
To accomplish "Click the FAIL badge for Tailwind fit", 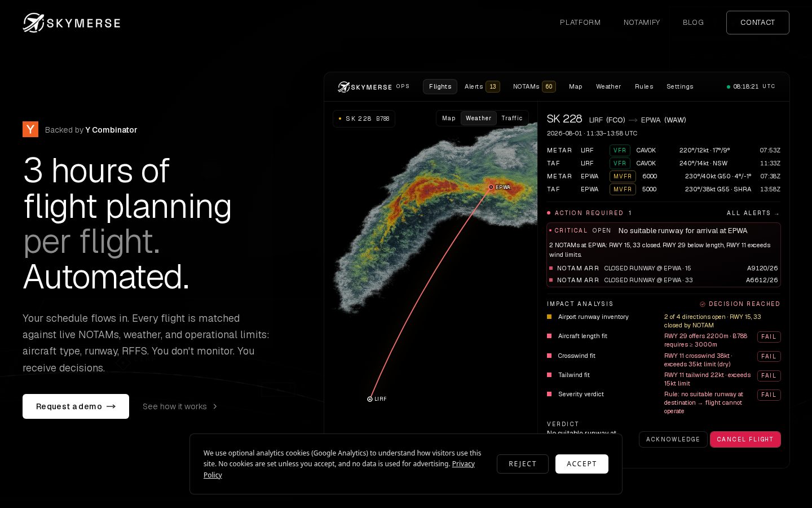I will click(x=769, y=375).
